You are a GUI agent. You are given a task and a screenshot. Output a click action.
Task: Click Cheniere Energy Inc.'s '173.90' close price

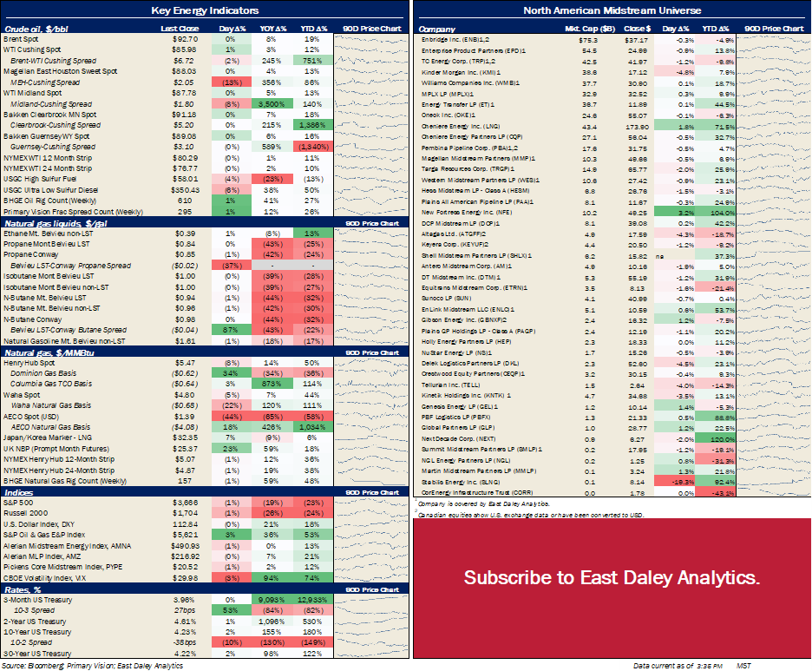[x=636, y=127]
